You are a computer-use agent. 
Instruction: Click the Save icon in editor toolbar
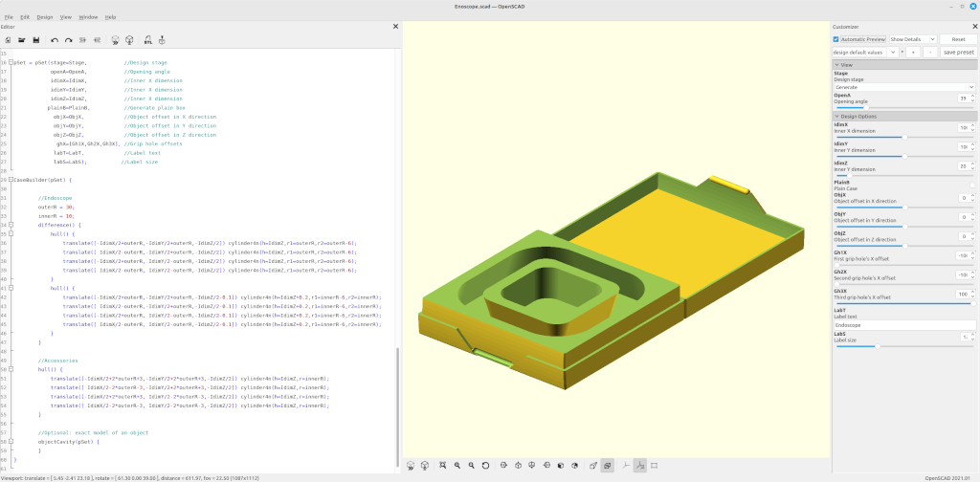[36, 40]
